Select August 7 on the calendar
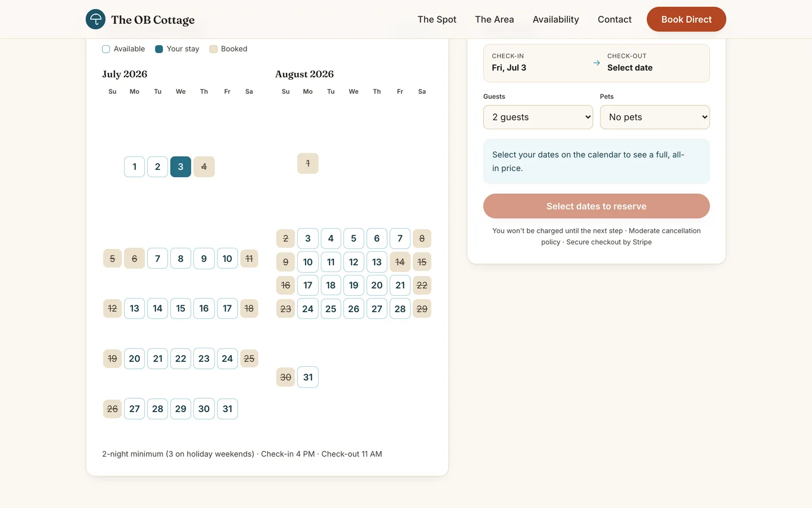The width and height of the screenshot is (812, 508). pos(400,238)
